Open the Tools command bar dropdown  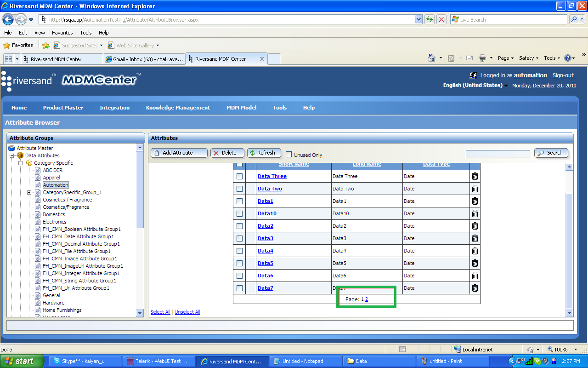pos(552,58)
